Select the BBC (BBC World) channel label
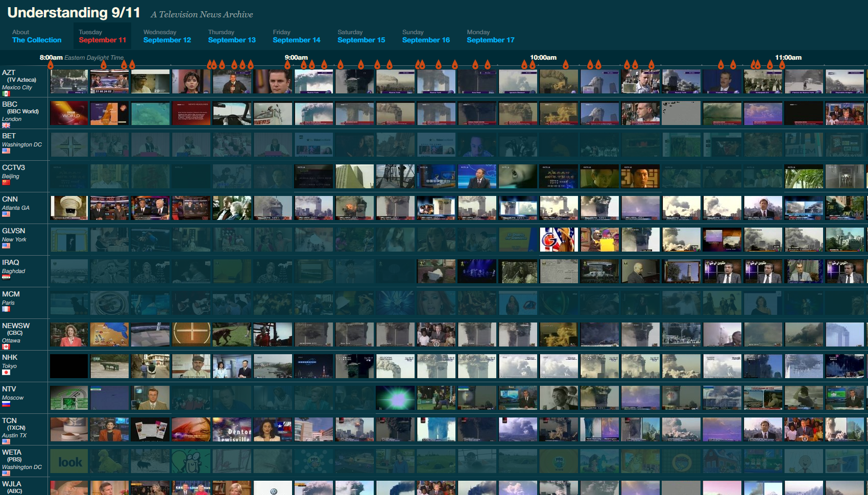The image size is (868, 495). click(x=20, y=108)
